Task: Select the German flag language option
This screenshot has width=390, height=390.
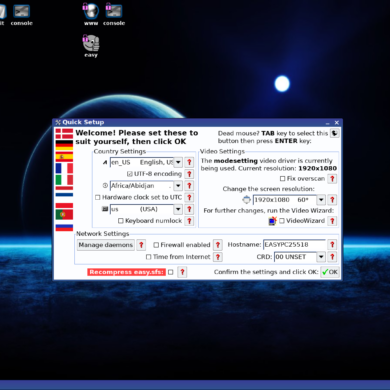Action: 64,145
